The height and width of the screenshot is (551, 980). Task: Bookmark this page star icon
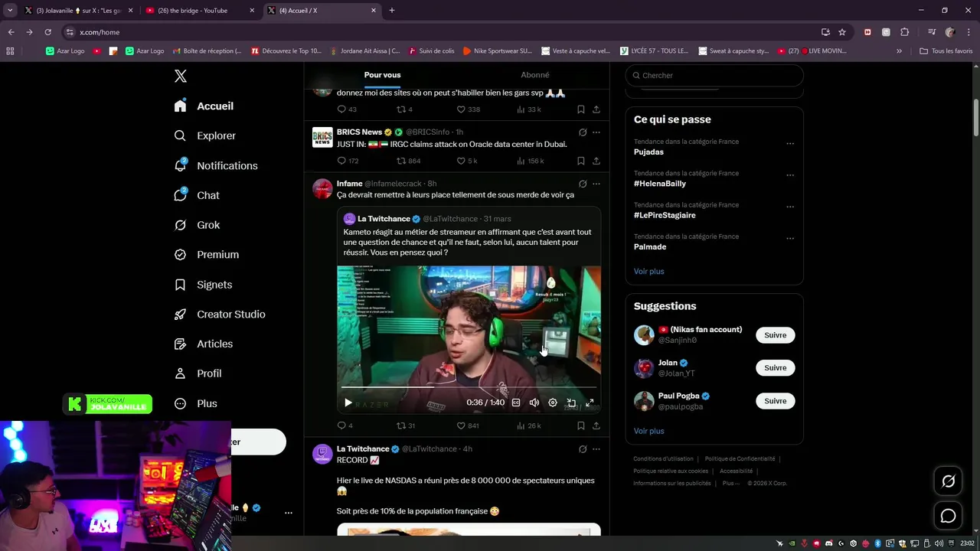(x=842, y=32)
